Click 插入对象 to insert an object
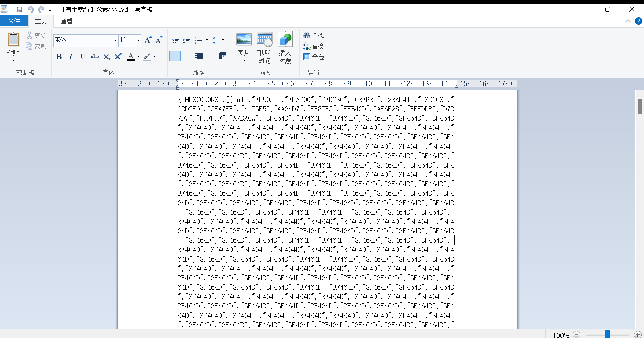 point(285,48)
